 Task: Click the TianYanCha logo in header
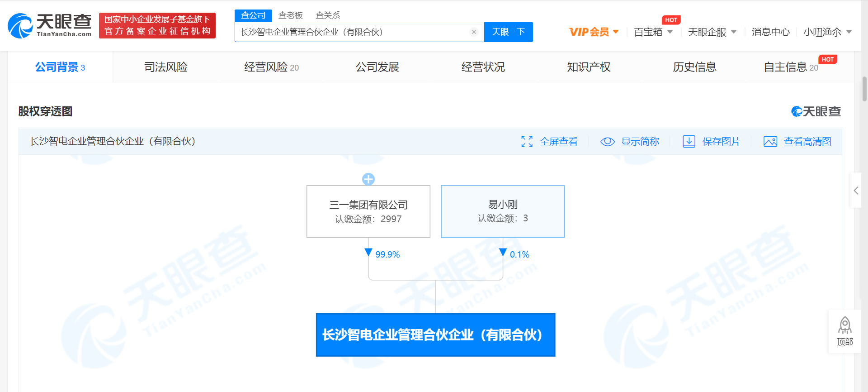(x=50, y=25)
